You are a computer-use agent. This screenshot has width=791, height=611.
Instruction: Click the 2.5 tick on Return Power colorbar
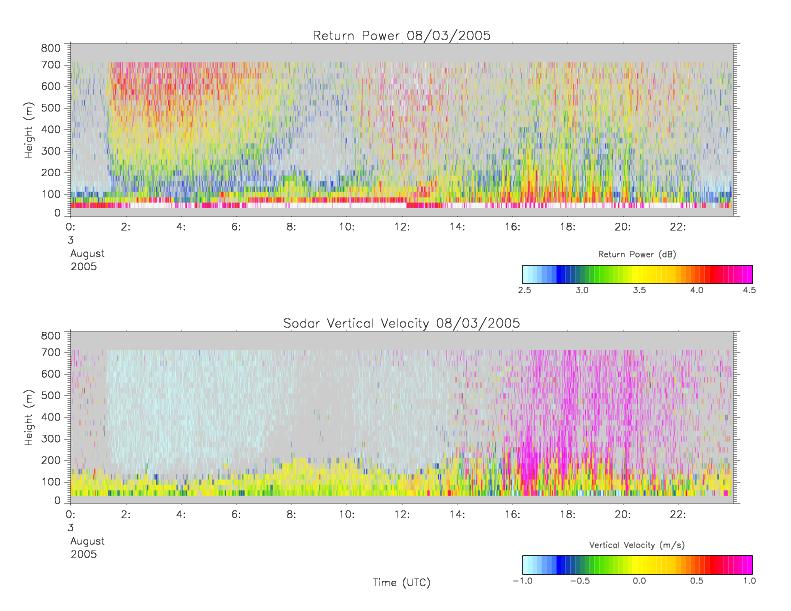pyautogui.click(x=525, y=290)
